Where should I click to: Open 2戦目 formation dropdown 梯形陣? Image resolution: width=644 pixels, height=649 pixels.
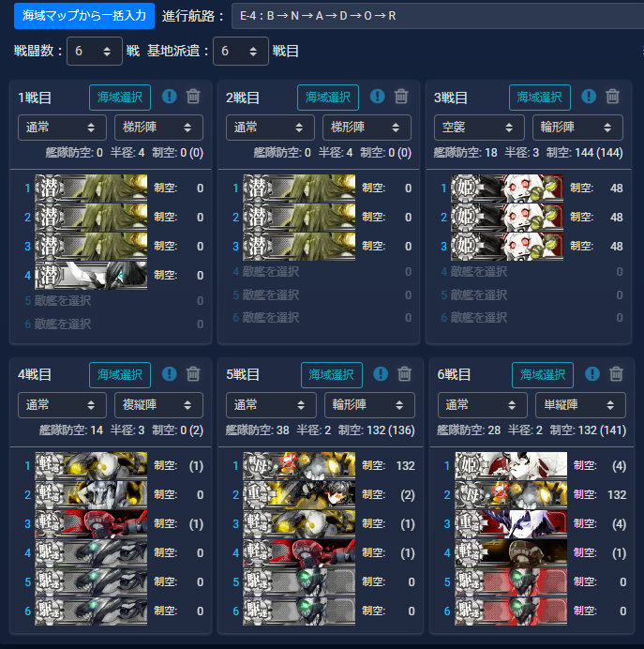pyautogui.click(x=367, y=128)
